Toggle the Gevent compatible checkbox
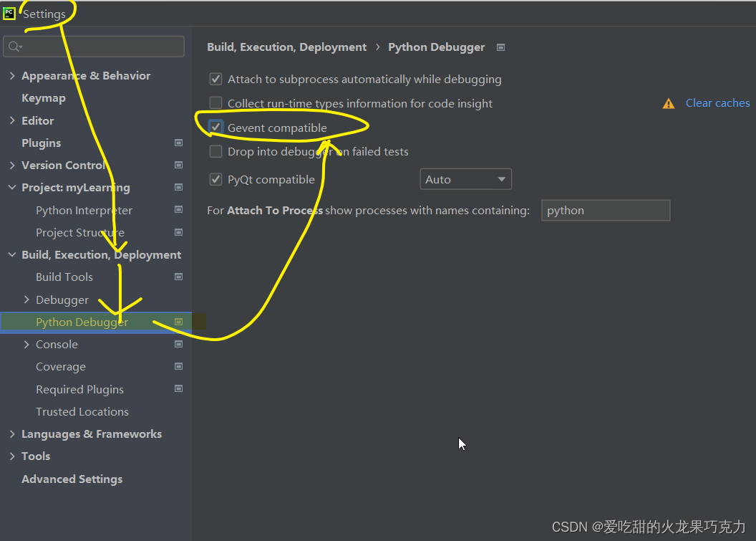The width and height of the screenshot is (756, 541). pyautogui.click(x=216, y=128)
